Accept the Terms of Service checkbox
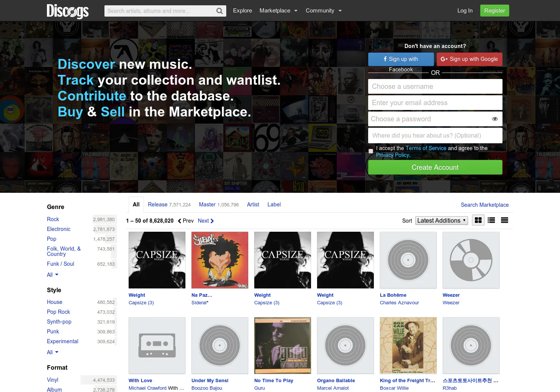560x392 pixels. coord(371,151)
